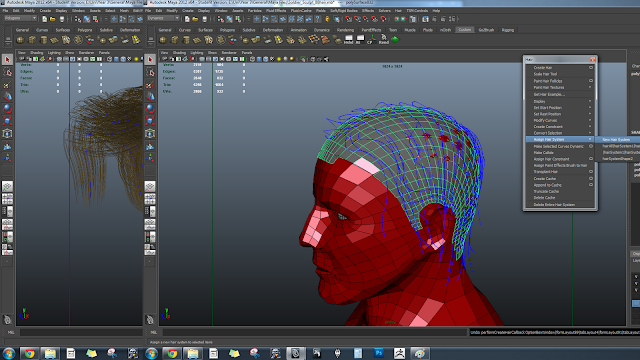Open Make Selected Curves Dynamic option box
The width and height of the screenshot is (640, 360).
point(591,146)
